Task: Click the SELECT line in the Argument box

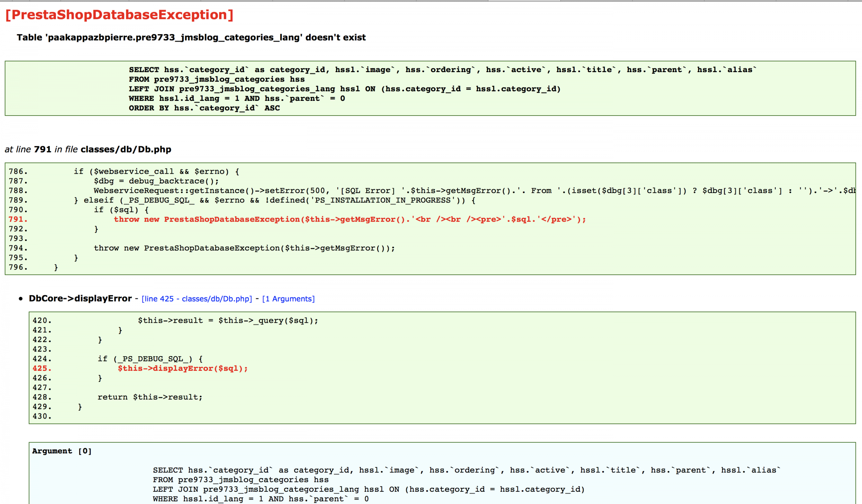Action: click(467, 470)
